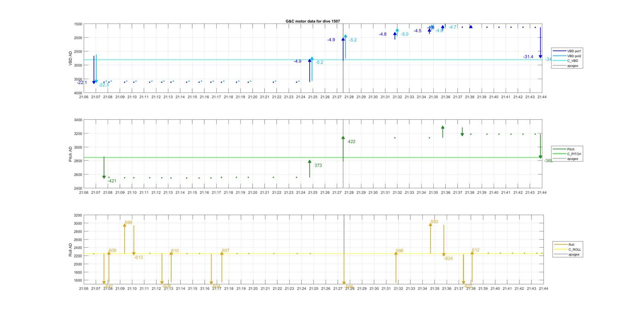The image size is (644, 319).
Task: Click the "Pitch AD" y-axis label
Action: [x=71, y=154]
